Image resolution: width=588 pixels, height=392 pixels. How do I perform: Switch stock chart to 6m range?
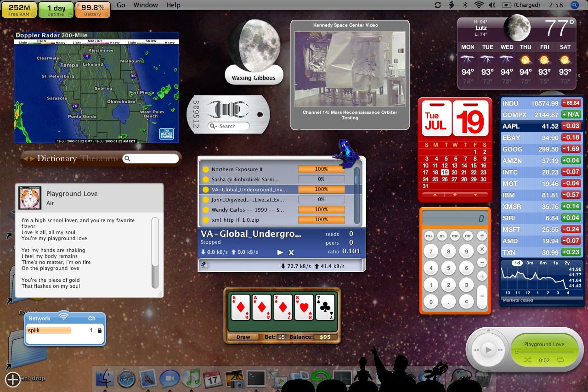[x=543, y=263]
